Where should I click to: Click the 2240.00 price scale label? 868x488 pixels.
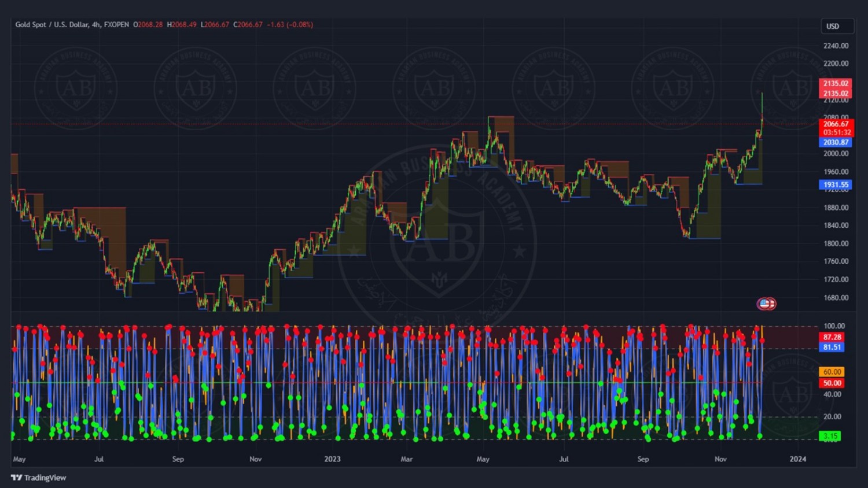pyautogui.click(x=836, y=46)
